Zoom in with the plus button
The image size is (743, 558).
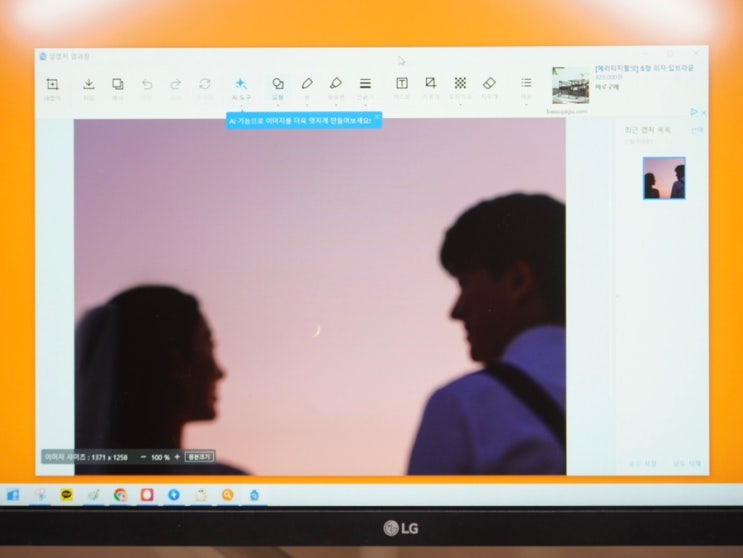coord(177,457)
